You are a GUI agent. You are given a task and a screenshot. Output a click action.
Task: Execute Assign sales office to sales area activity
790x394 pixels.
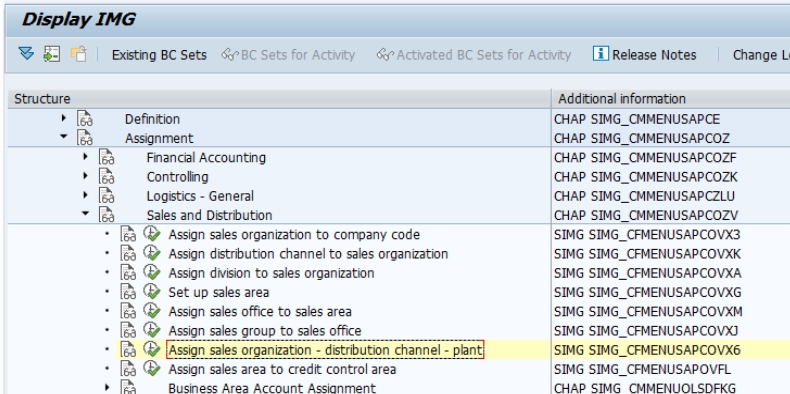coord(152,310)
